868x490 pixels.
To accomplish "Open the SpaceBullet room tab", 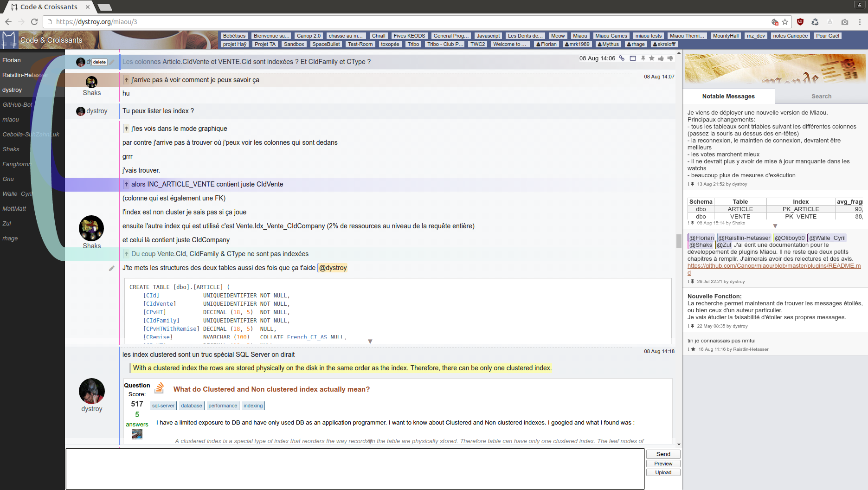I will coord(326,44).
